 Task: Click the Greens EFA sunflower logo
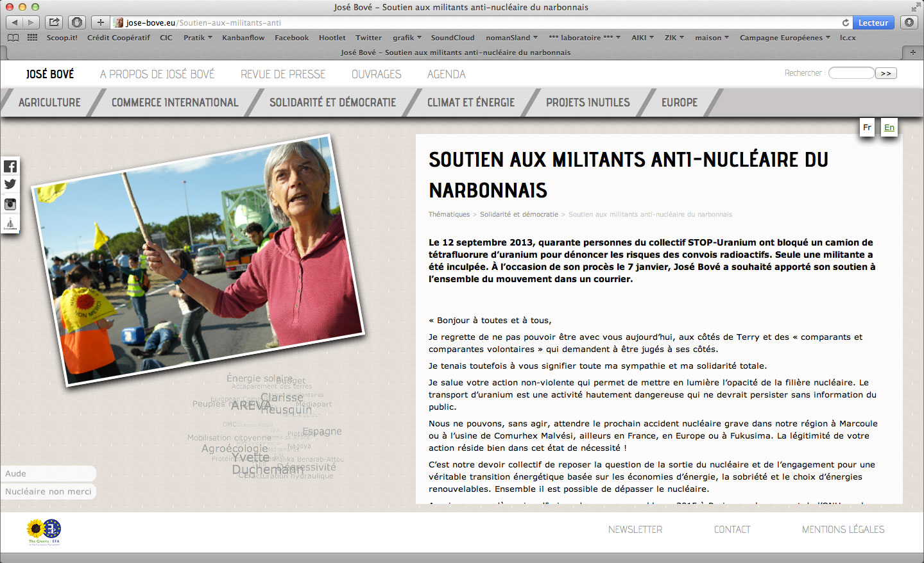click(44, 531)
